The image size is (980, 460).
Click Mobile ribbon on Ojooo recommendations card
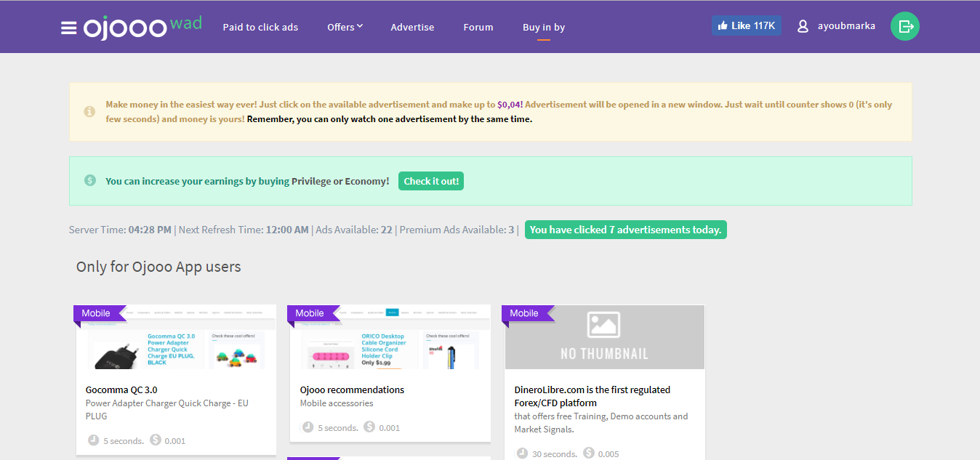click(313, 313)
